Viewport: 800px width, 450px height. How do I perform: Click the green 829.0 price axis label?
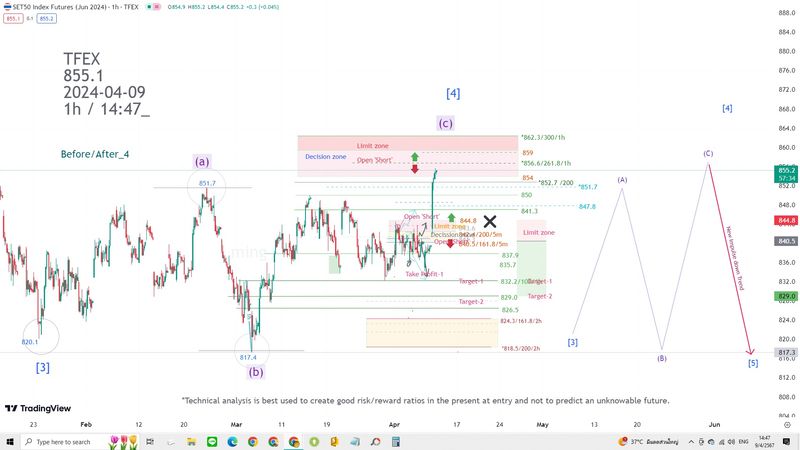tap(785, 297)
